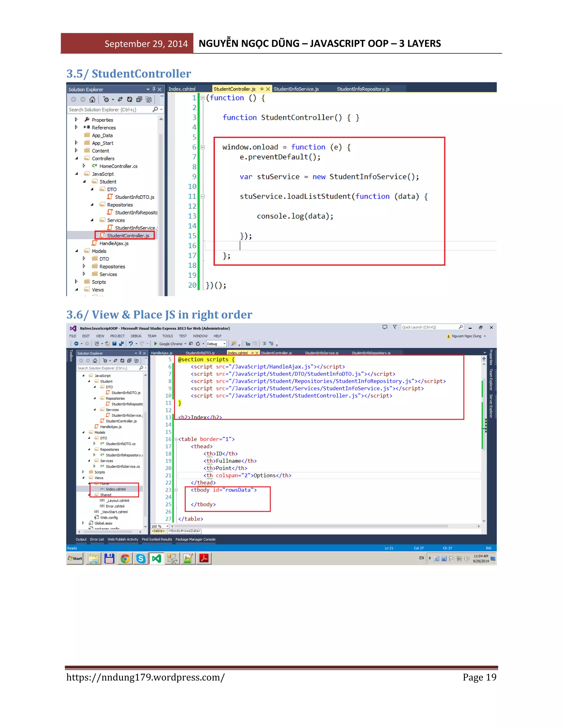Select StudentController.js in upper Solution Explorer
This screenshot has width=563, height=728.
pos(128,236)
